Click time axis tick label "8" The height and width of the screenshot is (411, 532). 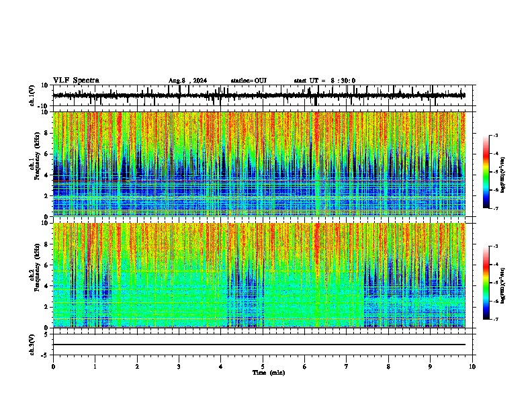[388, 367]
